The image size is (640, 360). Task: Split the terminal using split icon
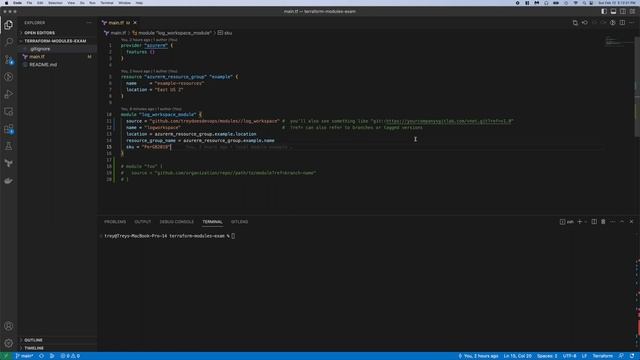point(594,222)
